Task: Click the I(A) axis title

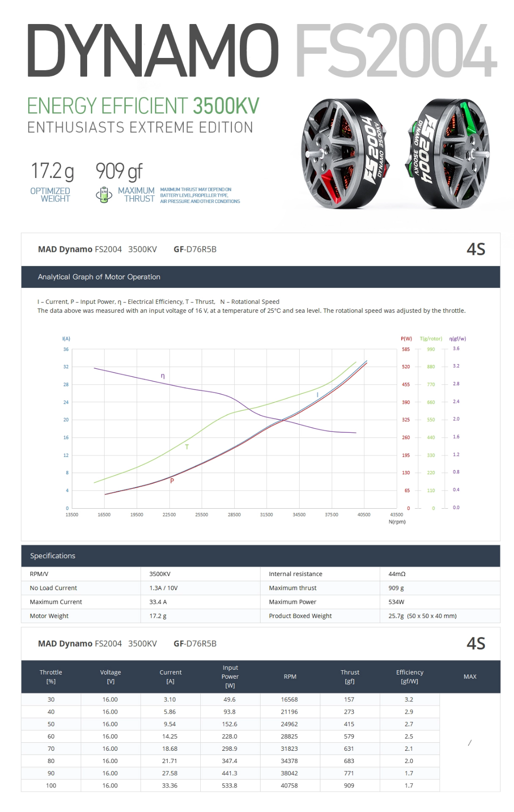Action: click(x=66, y=339)
